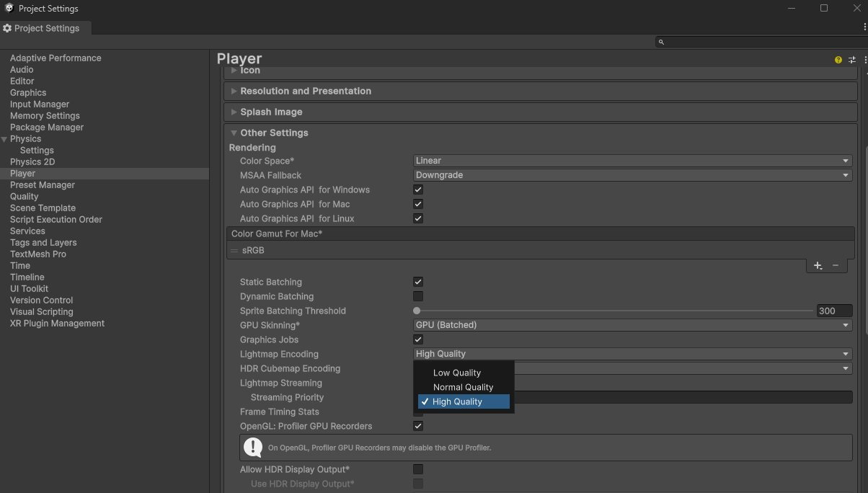Image resolution: width=868 pixels, height=493 pixels.
Task: Enable Dynamic Batching
Action: pyautogui.click(x=417, y=296)
